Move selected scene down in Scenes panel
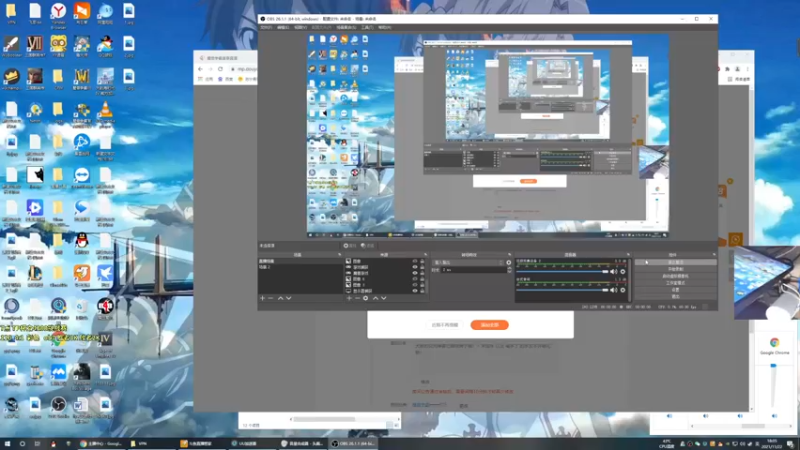The image size is (800, 450). click(x=289, y=298)
